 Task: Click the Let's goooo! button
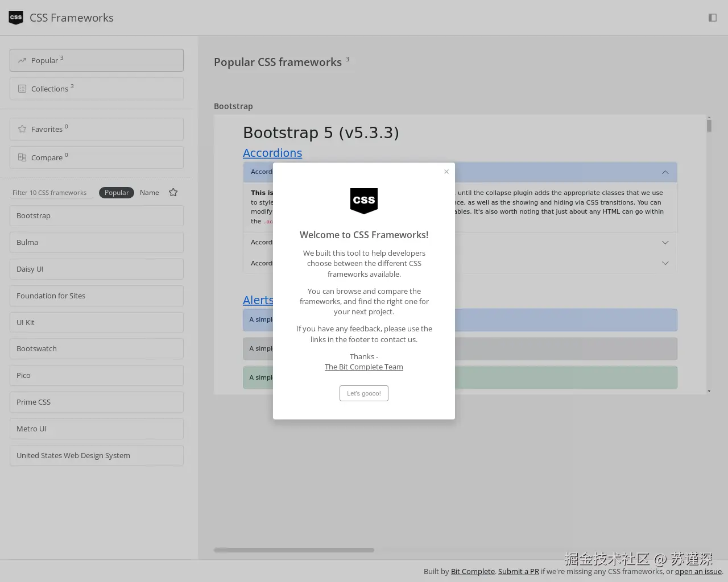tap(364, 393)
